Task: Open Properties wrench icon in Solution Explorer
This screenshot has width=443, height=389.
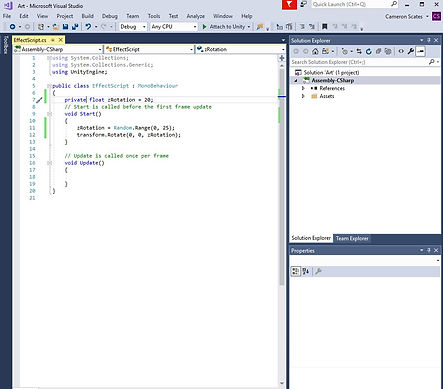Action: pyautogui.click(x=411, y=51)
